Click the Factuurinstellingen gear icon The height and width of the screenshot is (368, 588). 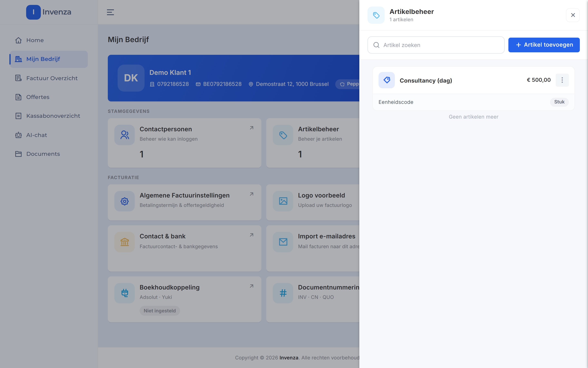tap(124, 201)
